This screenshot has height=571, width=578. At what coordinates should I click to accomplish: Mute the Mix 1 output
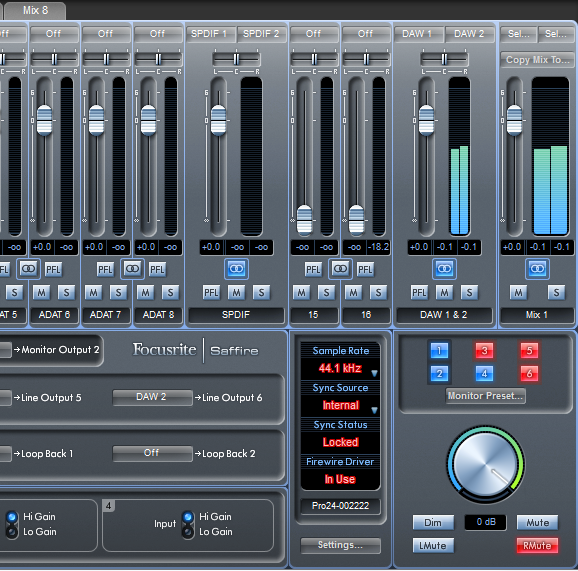point(518,293)
